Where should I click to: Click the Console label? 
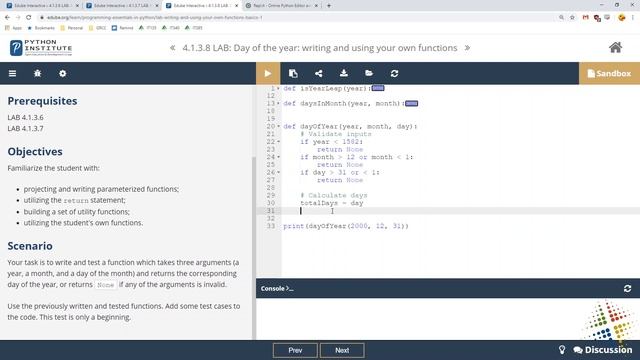click(x=277, y=289)
